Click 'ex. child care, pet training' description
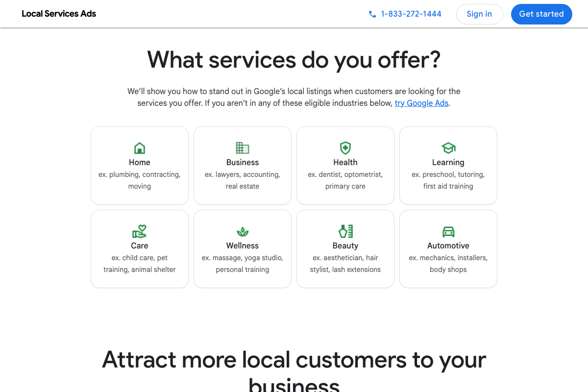 [x=140, y=264]
